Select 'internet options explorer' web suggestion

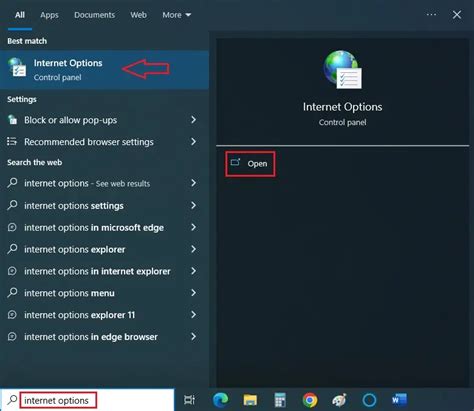(104, 249)
